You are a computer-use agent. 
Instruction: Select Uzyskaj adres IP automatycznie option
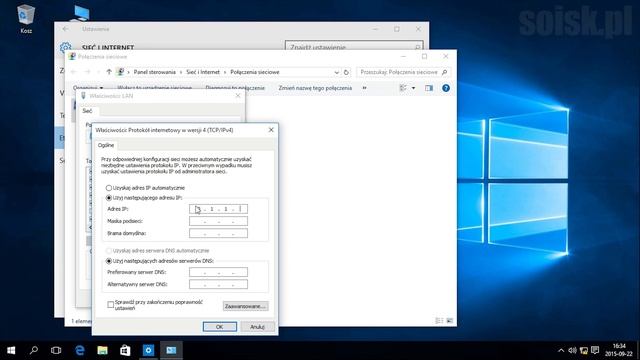pos(109,188)
